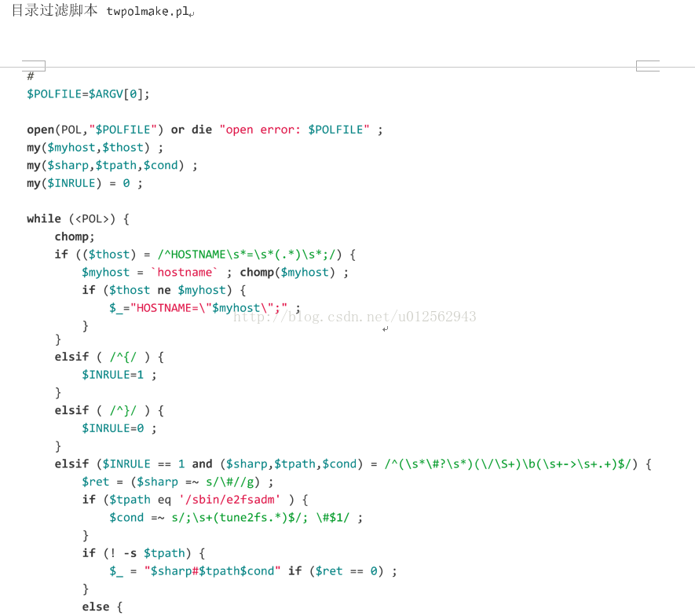The image size is (695, 616).
Task: Click the line 'my($INRULE) = 0 ;'
Action: [x=85, y=183]
